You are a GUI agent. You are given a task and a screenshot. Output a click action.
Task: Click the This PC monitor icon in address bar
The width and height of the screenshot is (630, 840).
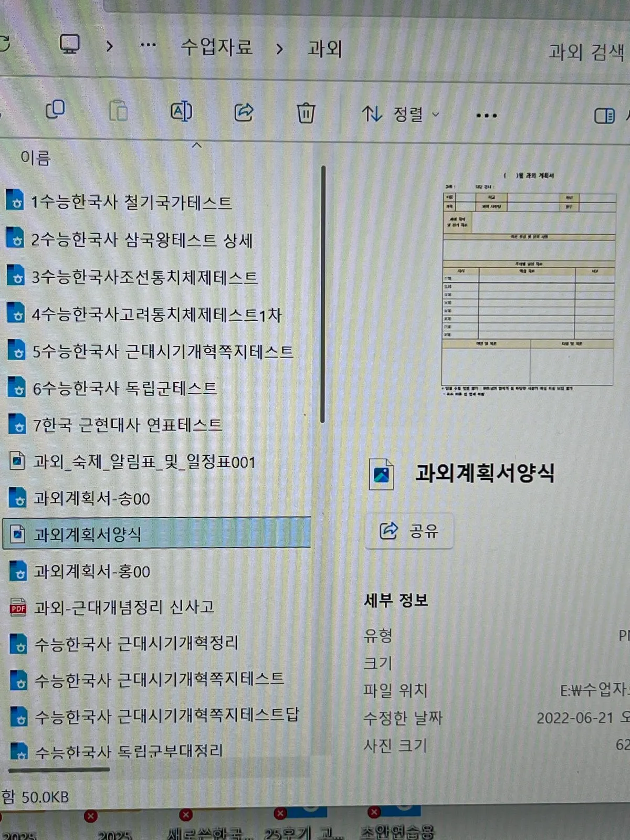(x=69, y=44)
